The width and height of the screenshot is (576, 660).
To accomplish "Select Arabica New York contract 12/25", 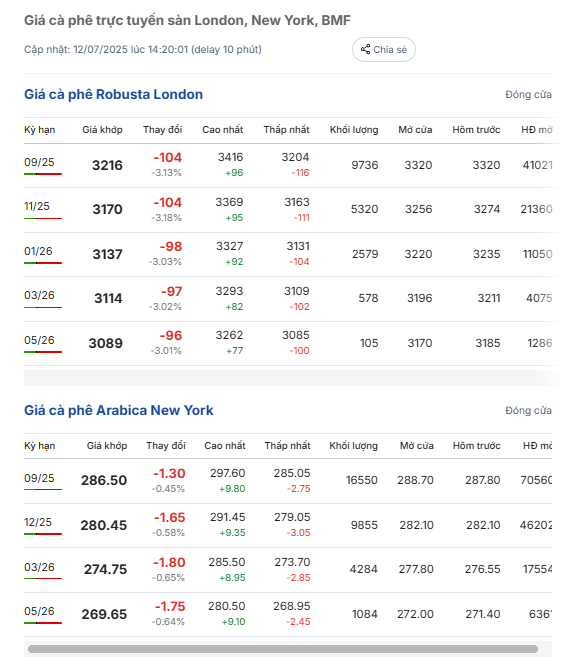I will tap(38, 522).
